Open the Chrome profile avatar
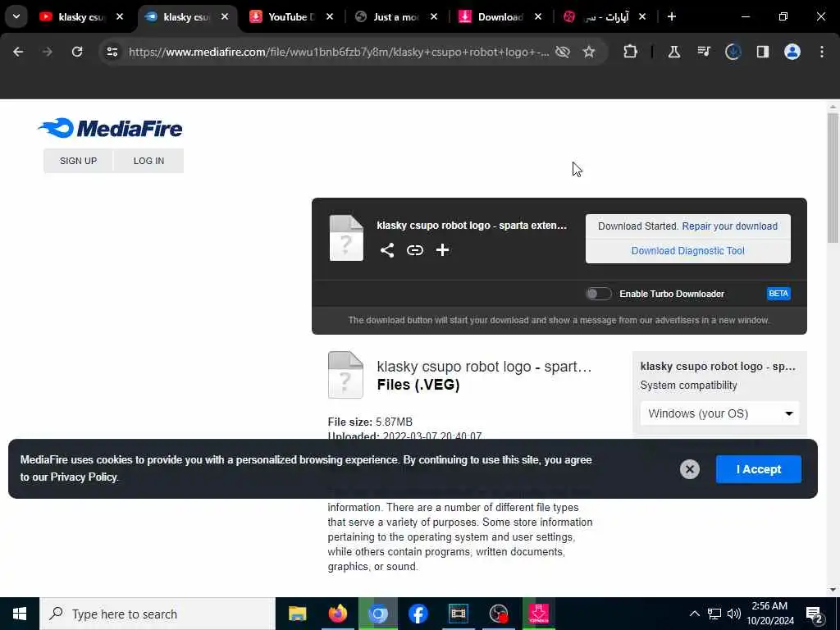840x630 pixels. point(792,52)
